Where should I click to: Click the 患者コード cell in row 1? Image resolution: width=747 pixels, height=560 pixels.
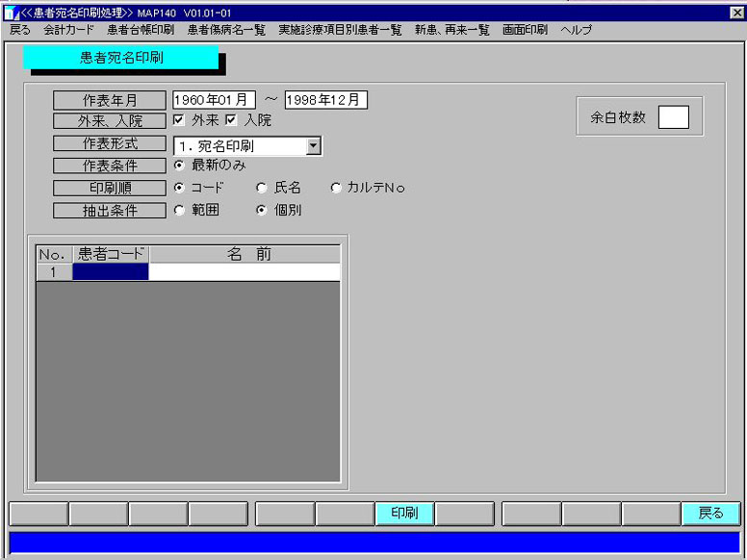111,272
